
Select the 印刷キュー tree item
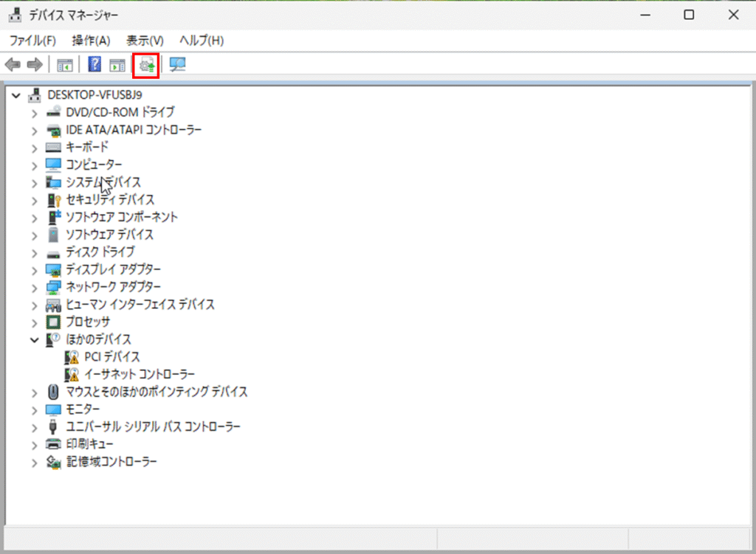[x=89, y=444]
